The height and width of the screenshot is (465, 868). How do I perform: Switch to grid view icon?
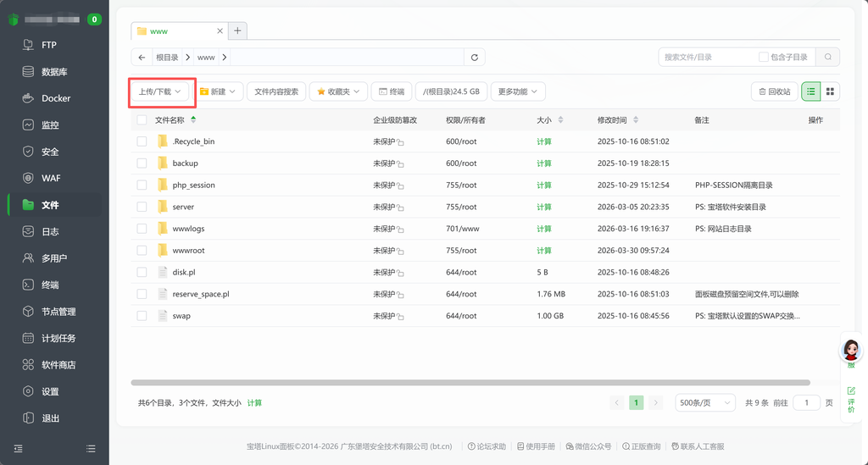[x=830, y=91]
